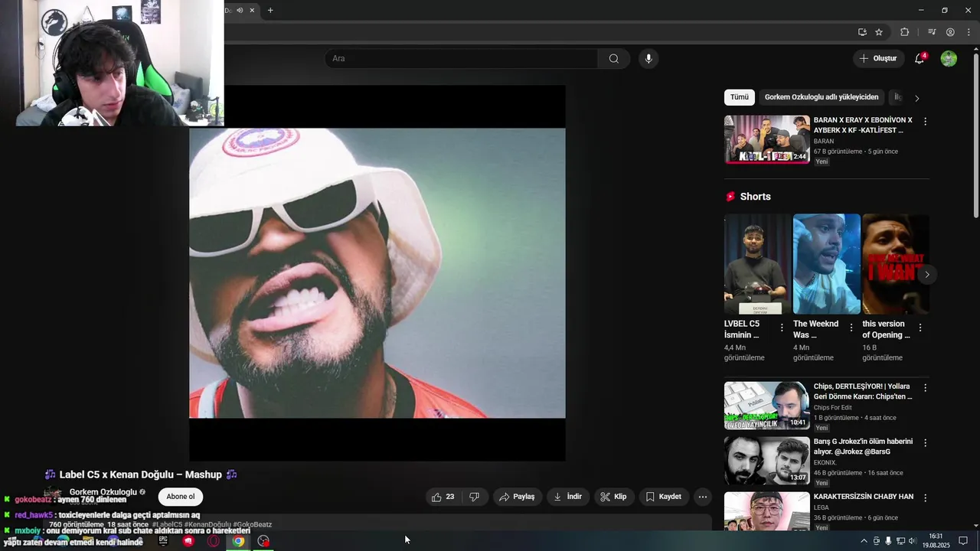
Task: Open options for Chips, DERTLEŞİYOR video
Action: pos(925,388)
